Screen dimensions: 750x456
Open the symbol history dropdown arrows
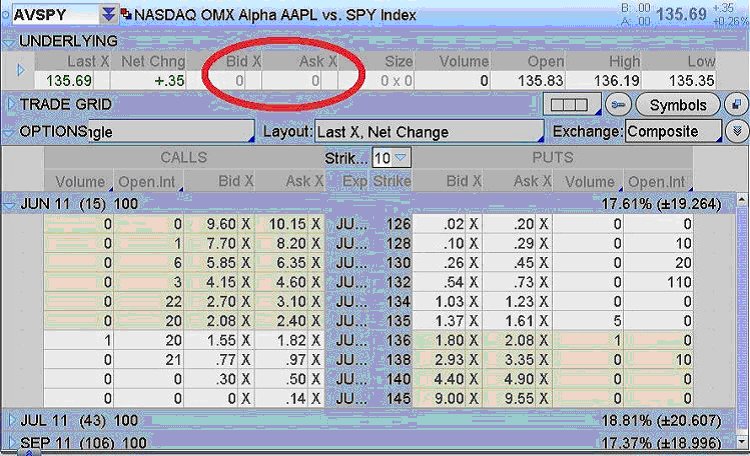pyautogui.click(x=109, y=14)
